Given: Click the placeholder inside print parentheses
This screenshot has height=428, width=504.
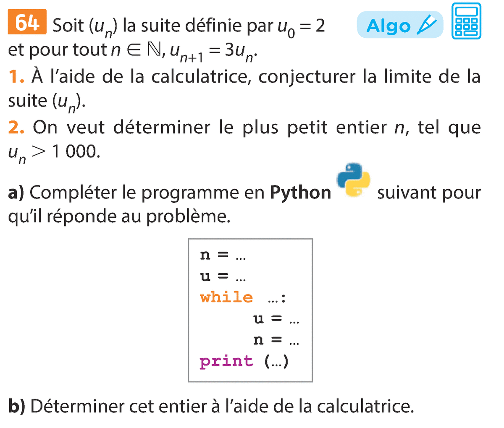Looking at the screenshot, I should (x=277, y=362).
